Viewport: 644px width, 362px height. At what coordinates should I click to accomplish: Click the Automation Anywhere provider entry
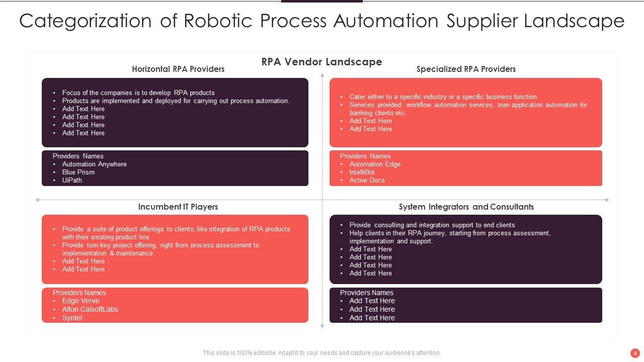click(x=94, y=164)
